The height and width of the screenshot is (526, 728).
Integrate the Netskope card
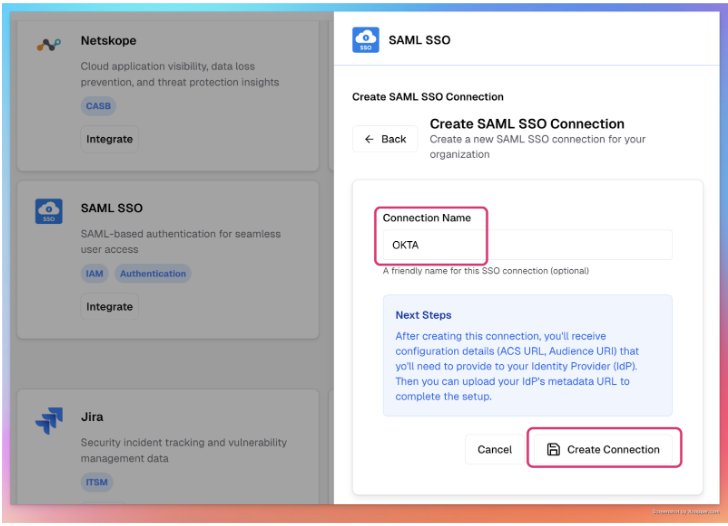[x=110, y=139]
